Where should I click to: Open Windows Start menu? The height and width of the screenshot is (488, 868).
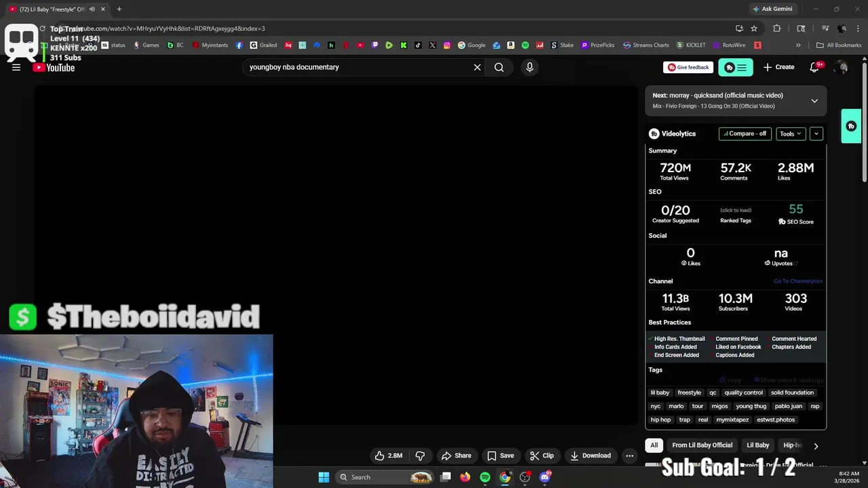tap(323, 477)
